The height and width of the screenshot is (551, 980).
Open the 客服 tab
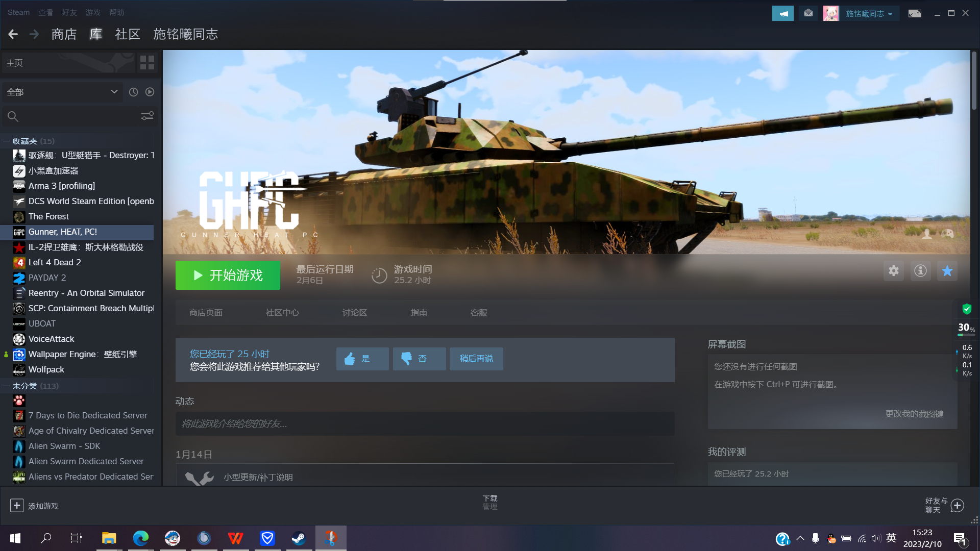(x=479, y=313)
